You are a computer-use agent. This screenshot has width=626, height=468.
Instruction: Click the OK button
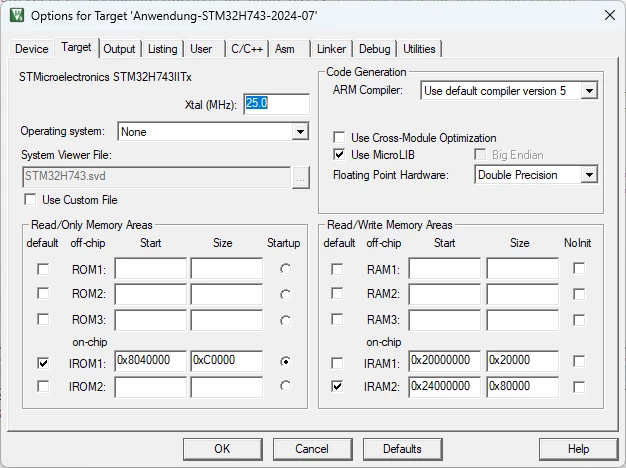223,449
